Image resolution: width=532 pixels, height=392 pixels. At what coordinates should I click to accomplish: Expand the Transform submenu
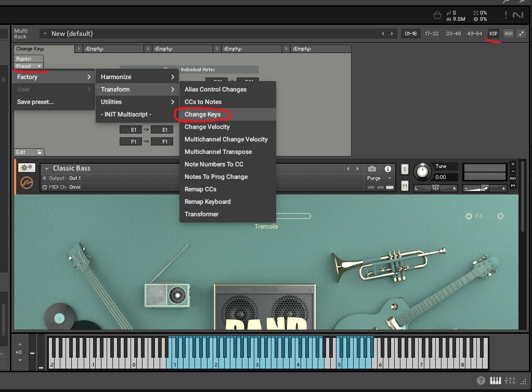(137, 89)
